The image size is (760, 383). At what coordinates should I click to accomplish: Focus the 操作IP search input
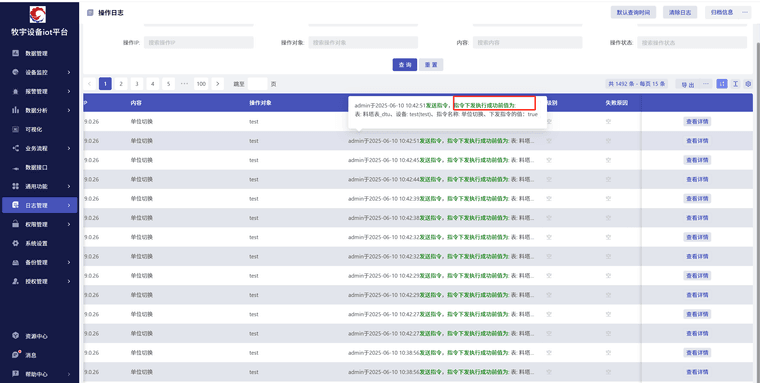point(199,43)
